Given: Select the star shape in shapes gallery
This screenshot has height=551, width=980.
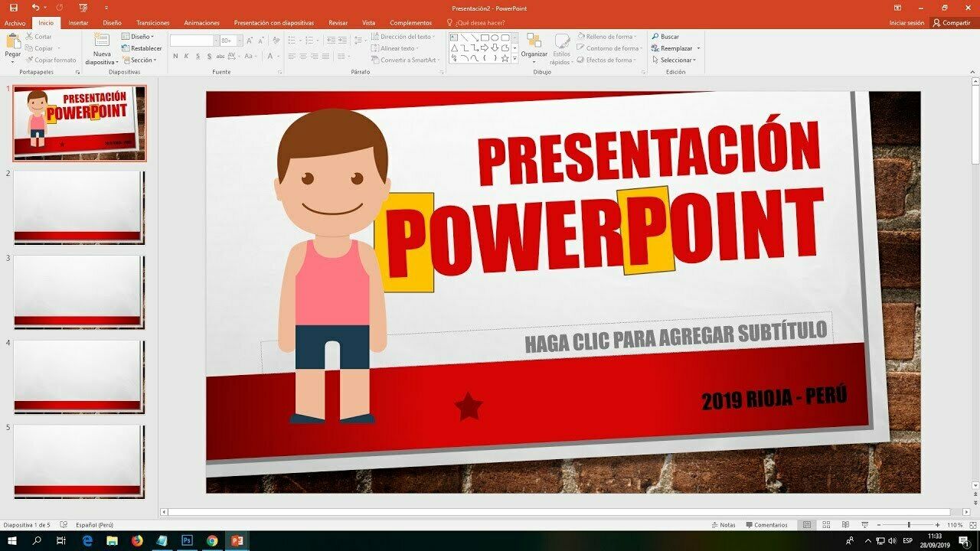Looking at the screenshot, I should [505, 59].
